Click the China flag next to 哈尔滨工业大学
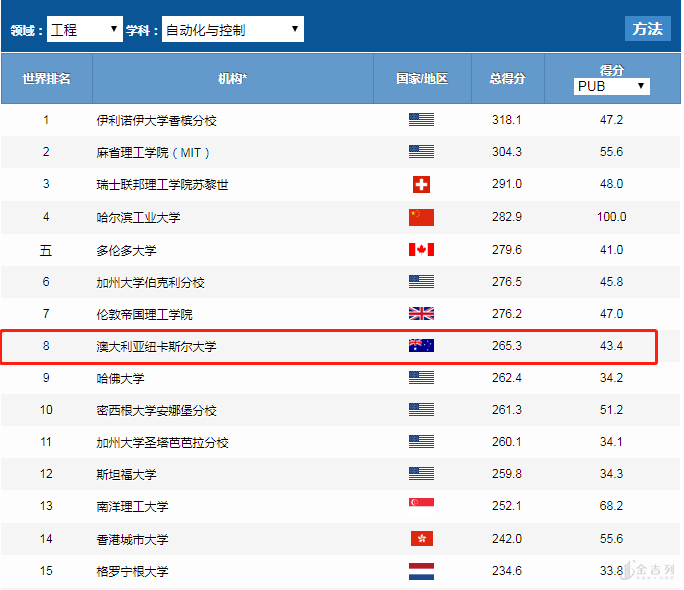684x590 pixels. coord(421,217)
